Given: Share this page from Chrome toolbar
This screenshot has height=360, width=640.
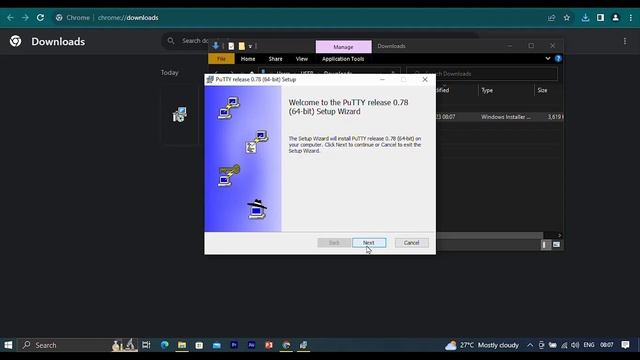Looking at the screenshot, I should tap(551, 18).
